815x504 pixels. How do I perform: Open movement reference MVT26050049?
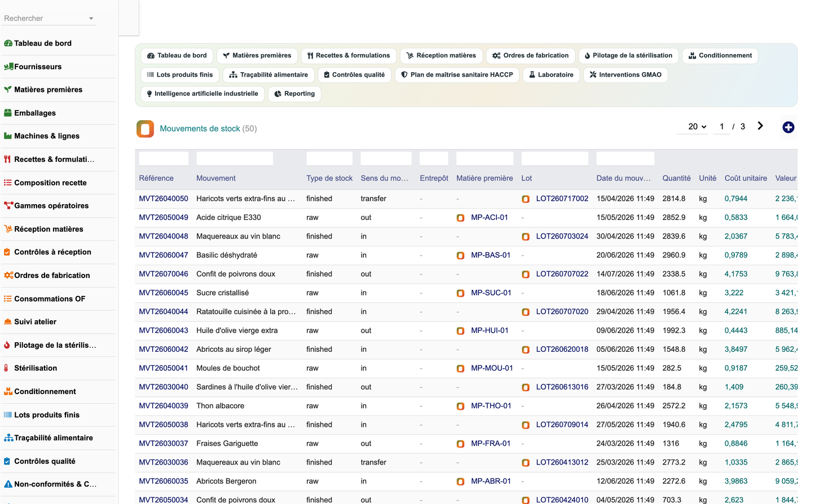point(164,218)
